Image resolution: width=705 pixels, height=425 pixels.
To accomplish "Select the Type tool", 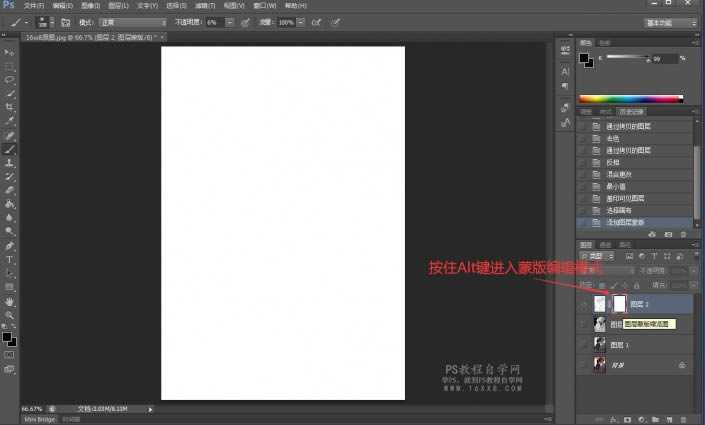I will coord(10,259).
